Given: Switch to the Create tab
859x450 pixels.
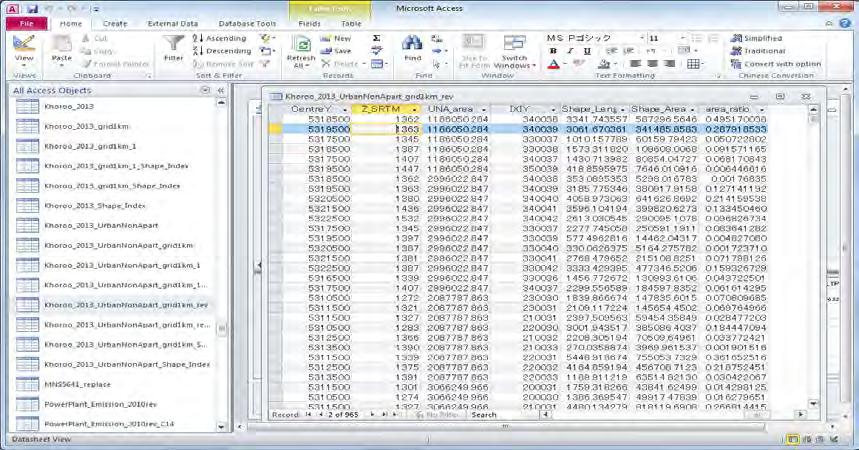Looking at the screenshot, I should tap(114, 24).
